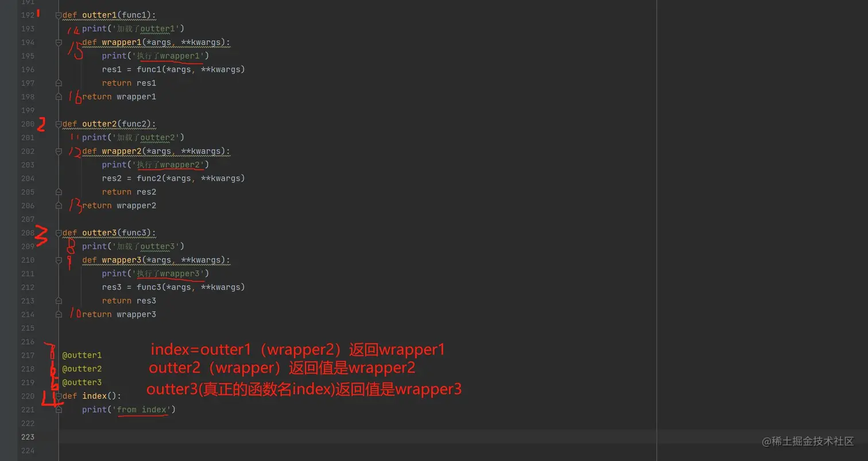Screen dimensions: 868x461
Task: Click on 'res2 = func2(*args, **kwargs)' line
Action: (173, 179)
